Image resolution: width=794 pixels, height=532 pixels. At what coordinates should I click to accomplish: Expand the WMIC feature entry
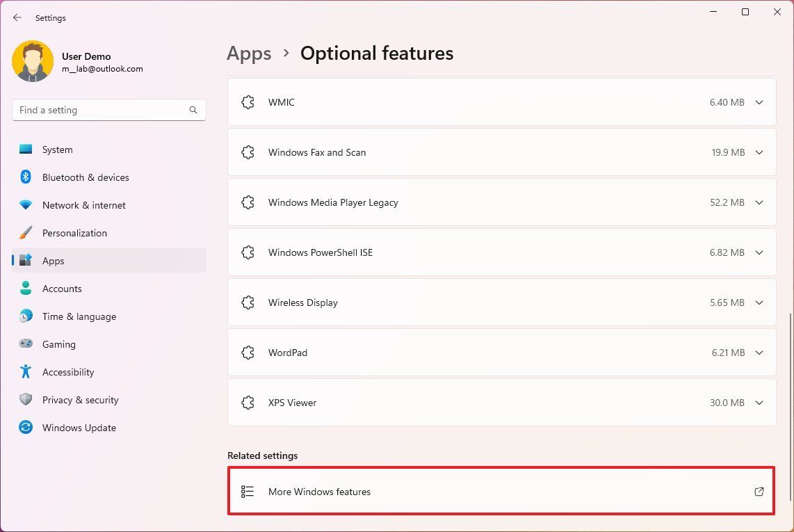pos(759,102)
